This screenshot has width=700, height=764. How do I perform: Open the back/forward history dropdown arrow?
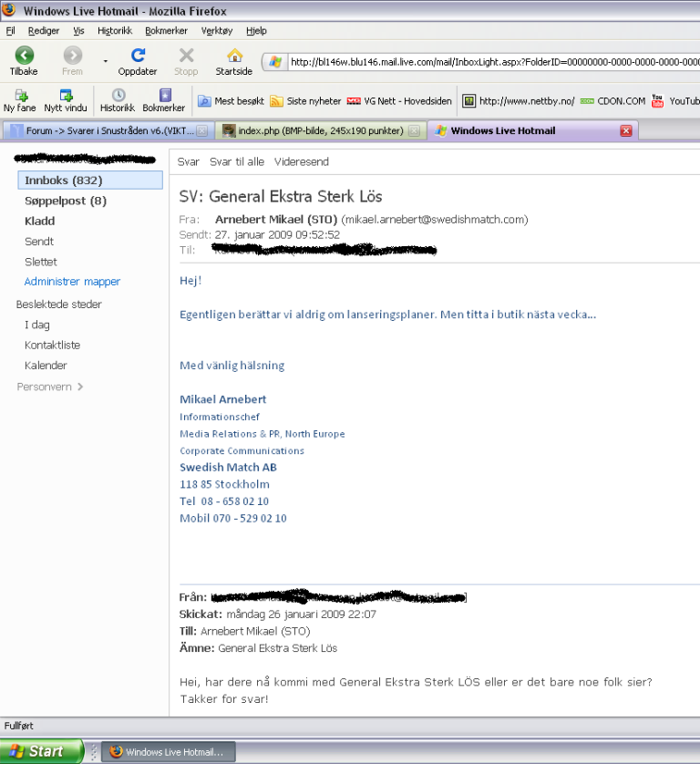tap(105, 61)
